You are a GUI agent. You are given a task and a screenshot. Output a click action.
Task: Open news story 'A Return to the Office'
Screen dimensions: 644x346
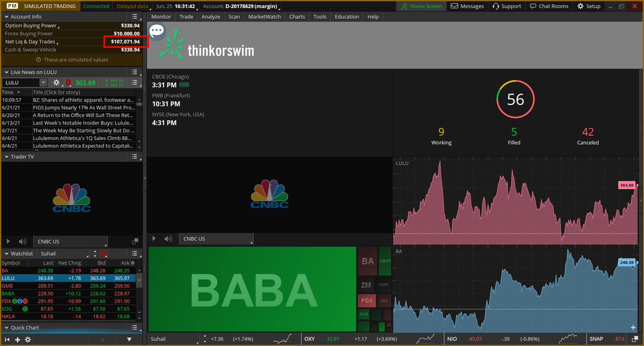click(x=84, y=115)
